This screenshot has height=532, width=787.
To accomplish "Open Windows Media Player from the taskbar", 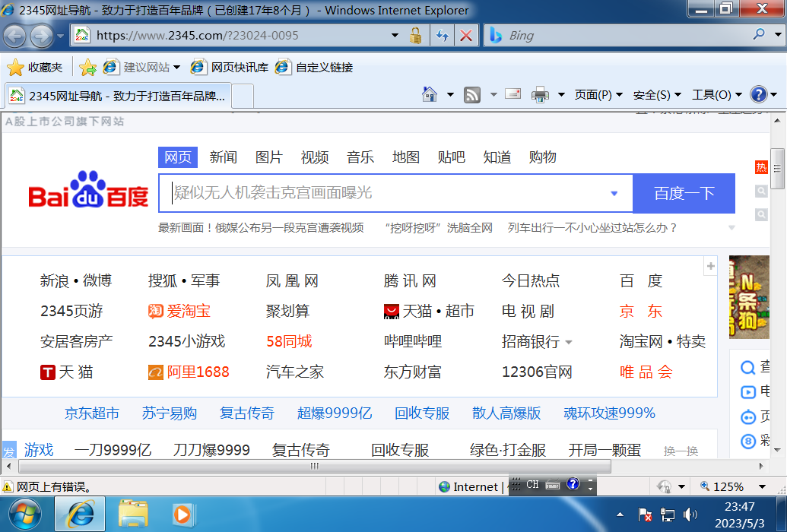I will point(183,515).
